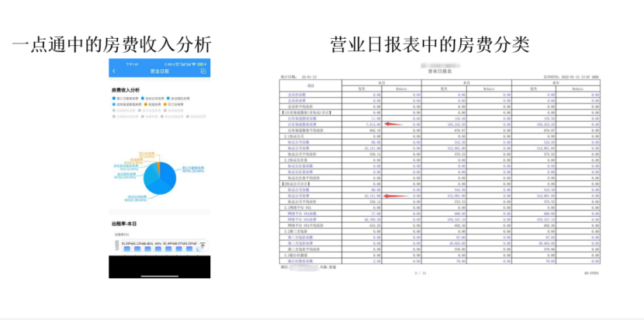Open the 会议价房数 row link
This screenshot has height=320, width=644.
pos(297,95)
